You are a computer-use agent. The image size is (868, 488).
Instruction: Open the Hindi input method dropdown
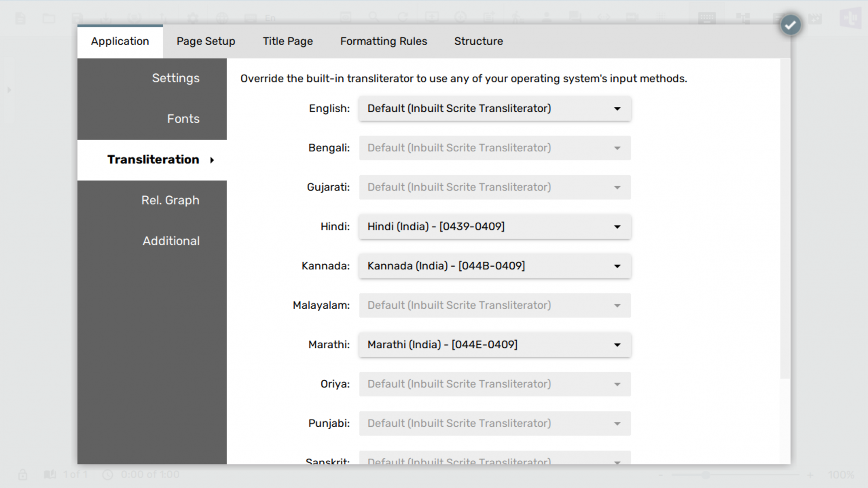(494, 226)
